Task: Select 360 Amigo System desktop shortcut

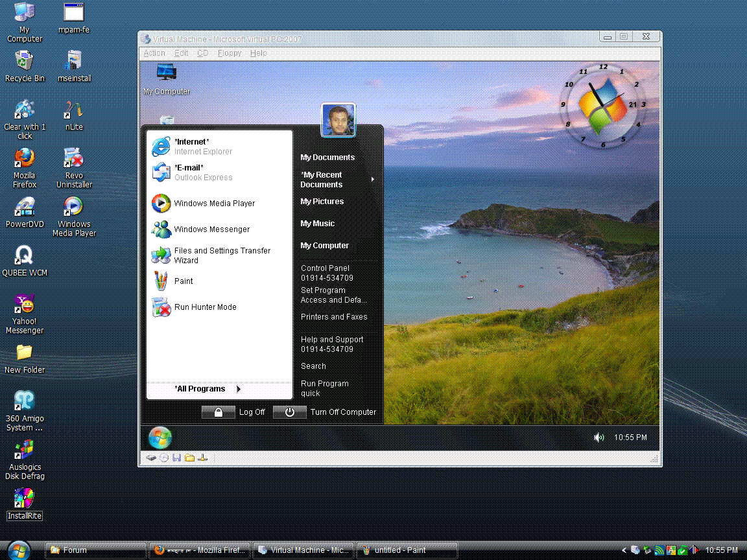Action: (x=24, y=411)
